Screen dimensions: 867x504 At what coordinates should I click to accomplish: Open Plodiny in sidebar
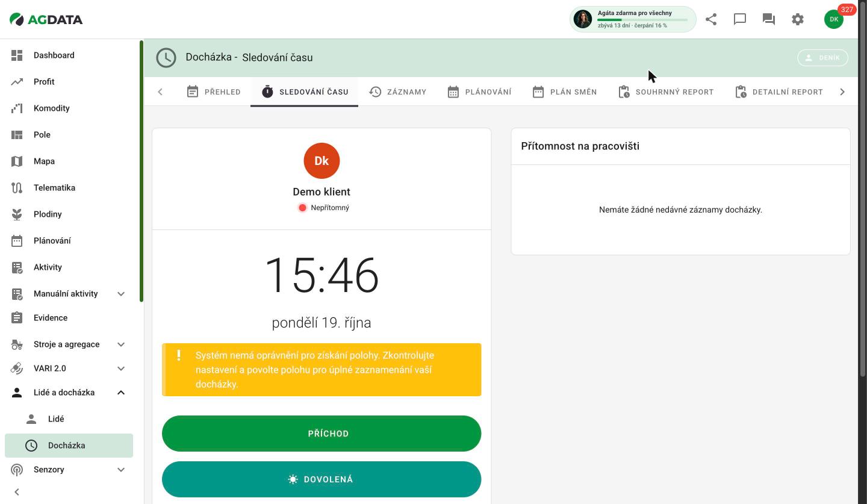pos(69,214)
